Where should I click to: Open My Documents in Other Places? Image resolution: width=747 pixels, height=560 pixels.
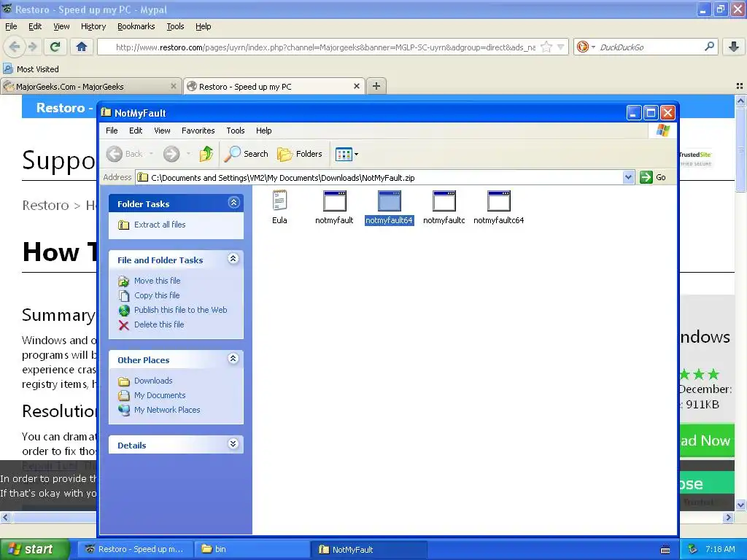(160, 395)
